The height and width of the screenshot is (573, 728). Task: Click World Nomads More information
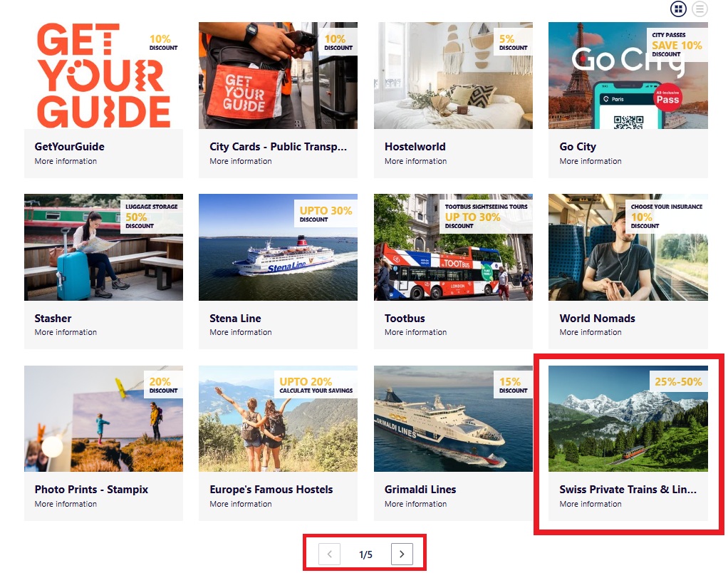[x=590, y=333]
